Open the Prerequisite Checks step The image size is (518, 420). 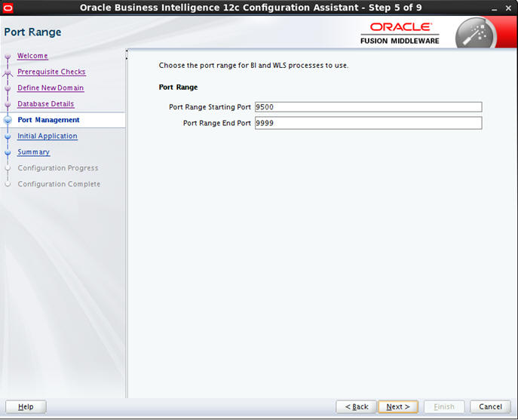(x=51, y=72)
